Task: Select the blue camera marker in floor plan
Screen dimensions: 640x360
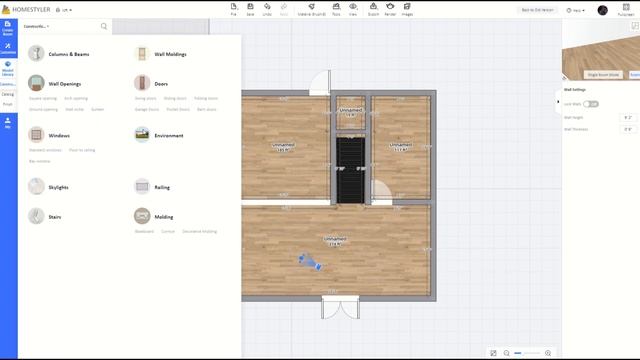Action: point(310,262)
